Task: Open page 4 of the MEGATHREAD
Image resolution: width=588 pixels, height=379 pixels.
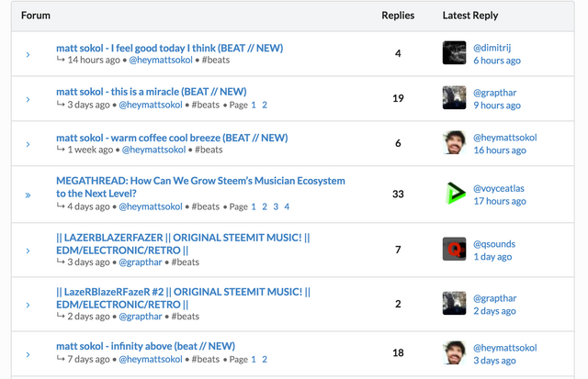Action: (x=287, y=207)
